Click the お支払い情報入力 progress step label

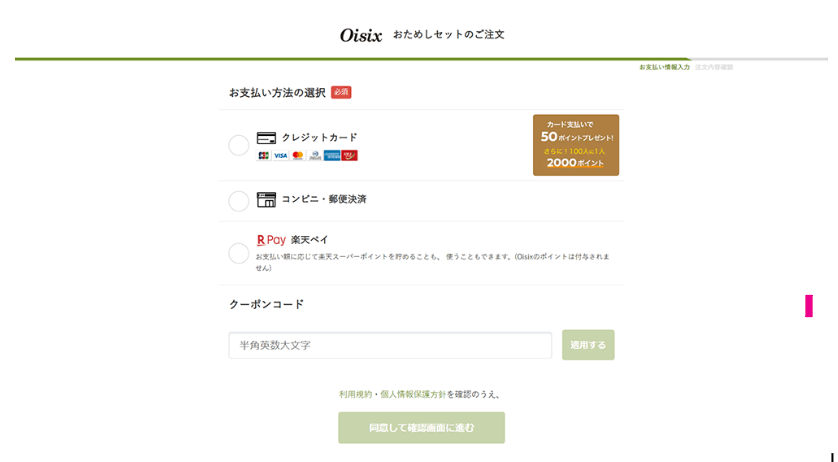[664, 67]
